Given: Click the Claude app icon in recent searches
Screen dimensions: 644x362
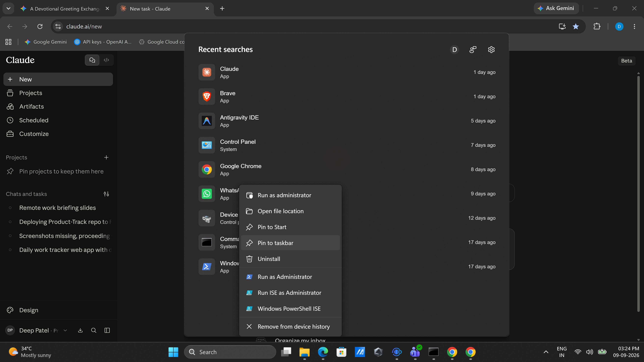Looking at the screenshot, I should (206, 72).
